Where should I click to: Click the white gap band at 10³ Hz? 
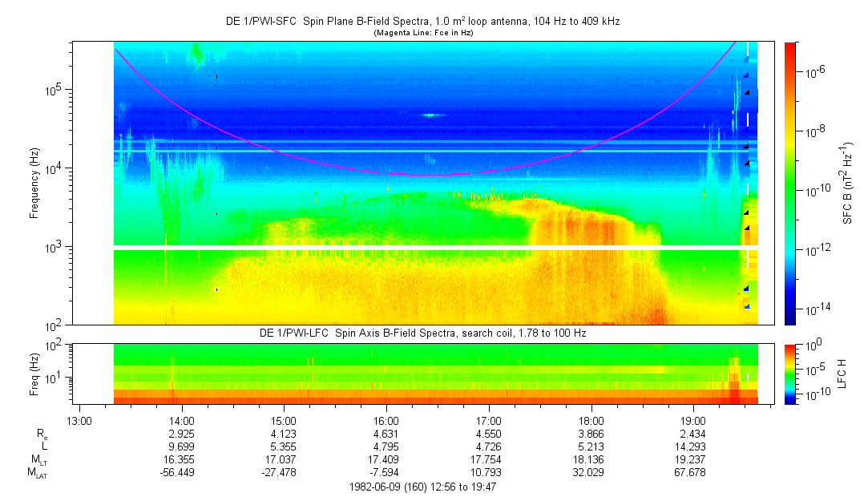[433, 248]
